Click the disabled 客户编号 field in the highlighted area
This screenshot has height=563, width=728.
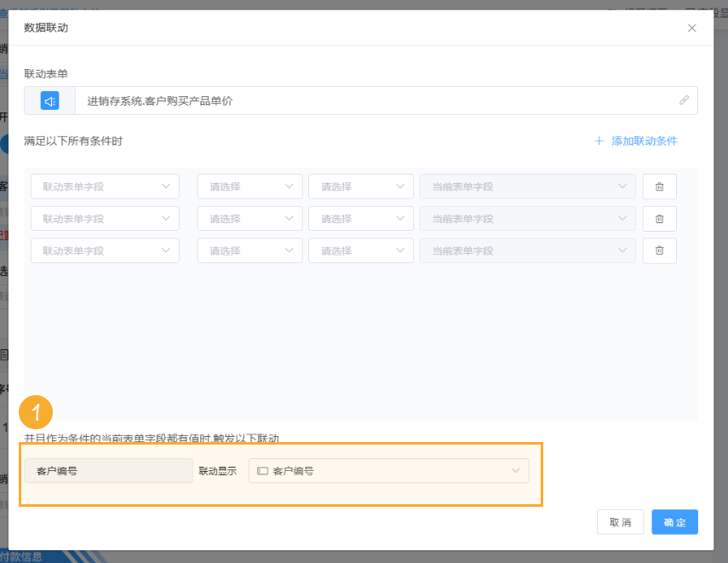pyautogui.click(x=108, y=469)
